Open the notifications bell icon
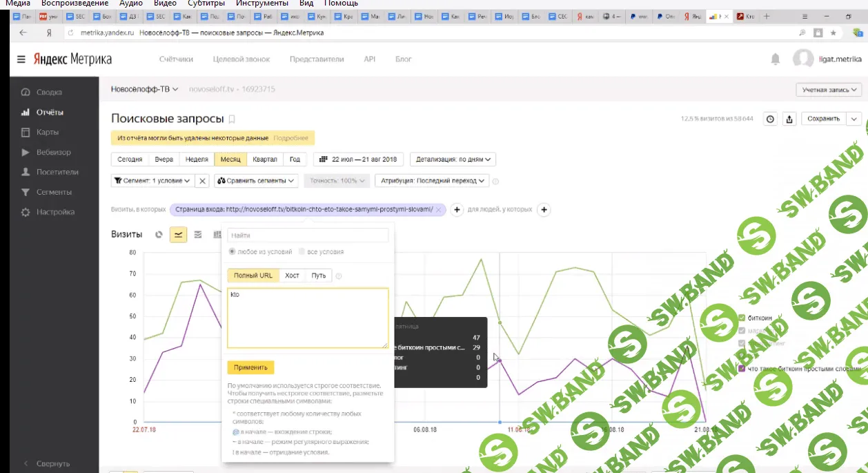This screenshot has width=868, height=473. [x=776, y=59]
